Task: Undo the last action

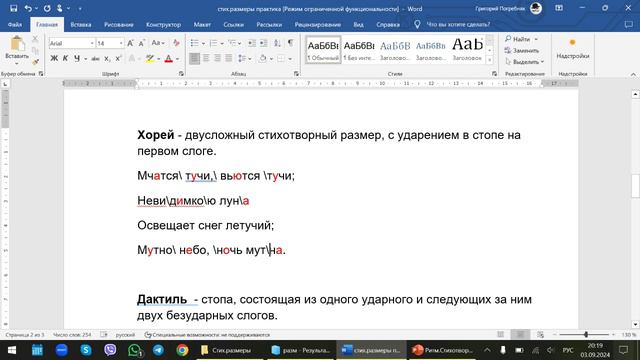Action: [x=28, y=8]
